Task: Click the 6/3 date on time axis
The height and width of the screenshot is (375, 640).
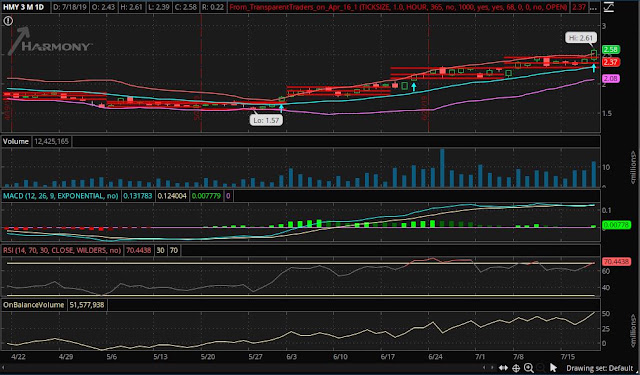Action: (x=291, y=357)
